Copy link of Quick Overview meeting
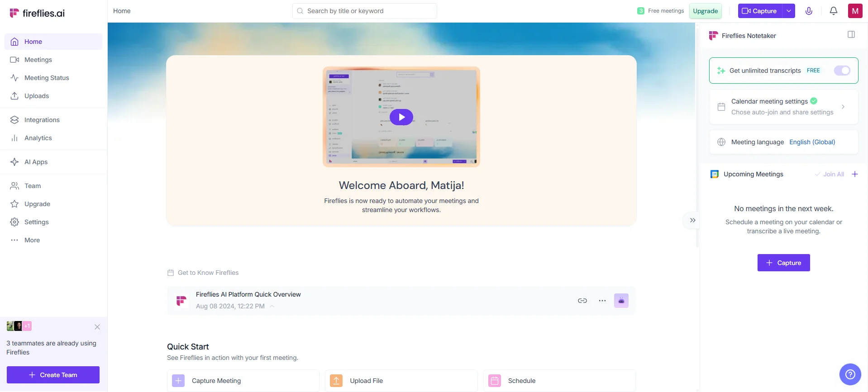Screen dimensions: 868x392 point(582,301)
